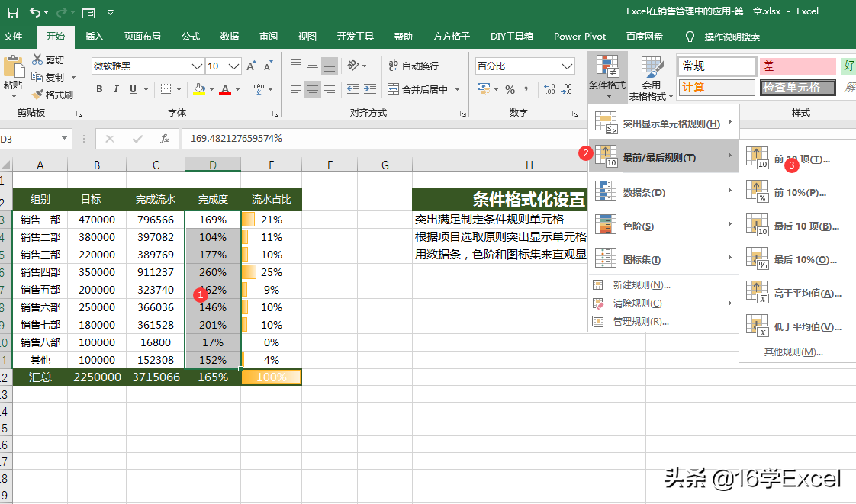Select Top 10% (前10%) rule
Screen dimensions: 856x504
797,193
